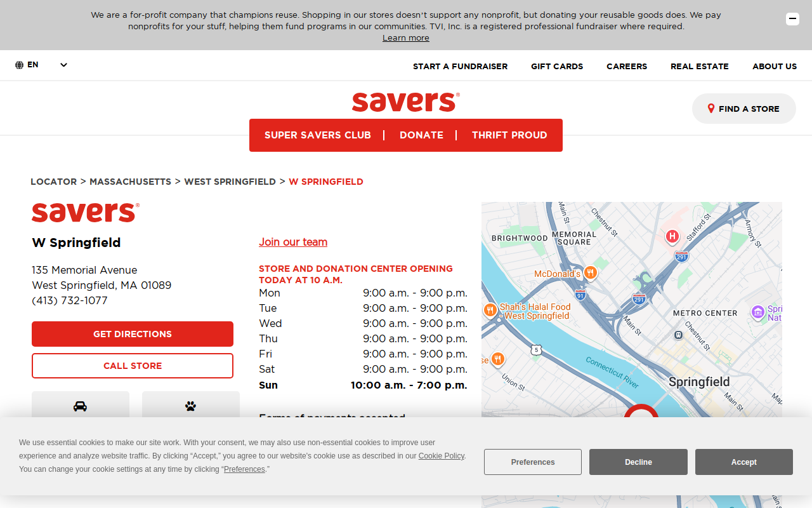The width and height of the screenshot is (812, 508).
Task: Click the globe language icon
Action: 20,65
